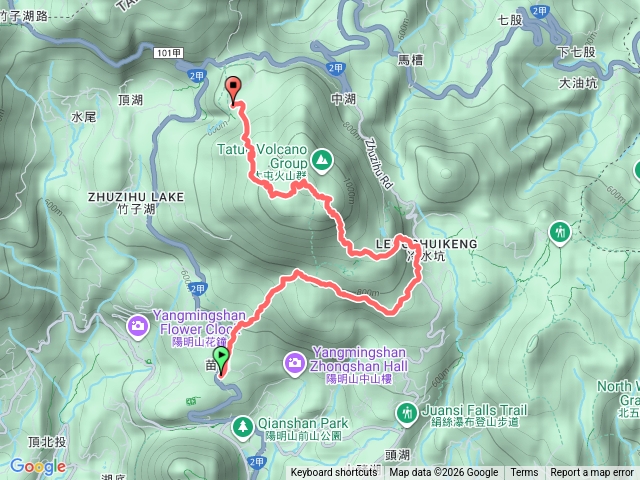Image resolution: width=640 pixels, height=480 pixels.
Task: Click the 101甲 road shield
Action: pyautogui.click(x=169, y=53)
